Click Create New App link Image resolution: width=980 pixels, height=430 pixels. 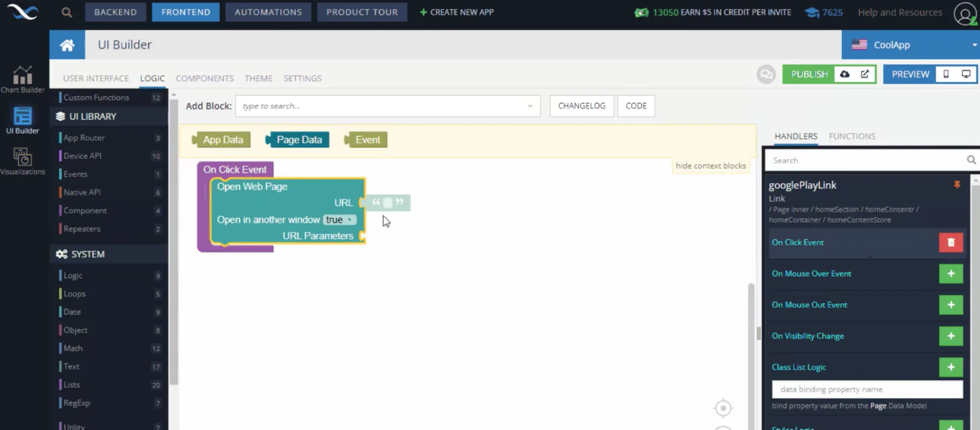coord(457,12)
